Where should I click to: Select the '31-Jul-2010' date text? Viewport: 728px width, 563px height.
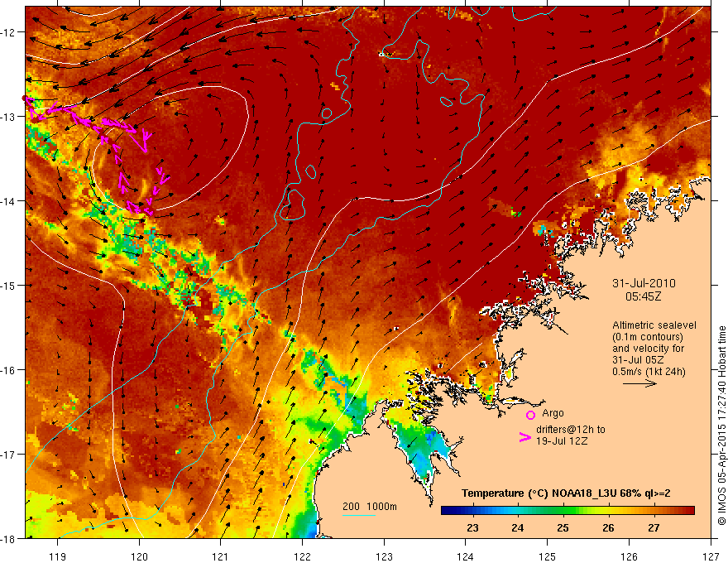644,283
